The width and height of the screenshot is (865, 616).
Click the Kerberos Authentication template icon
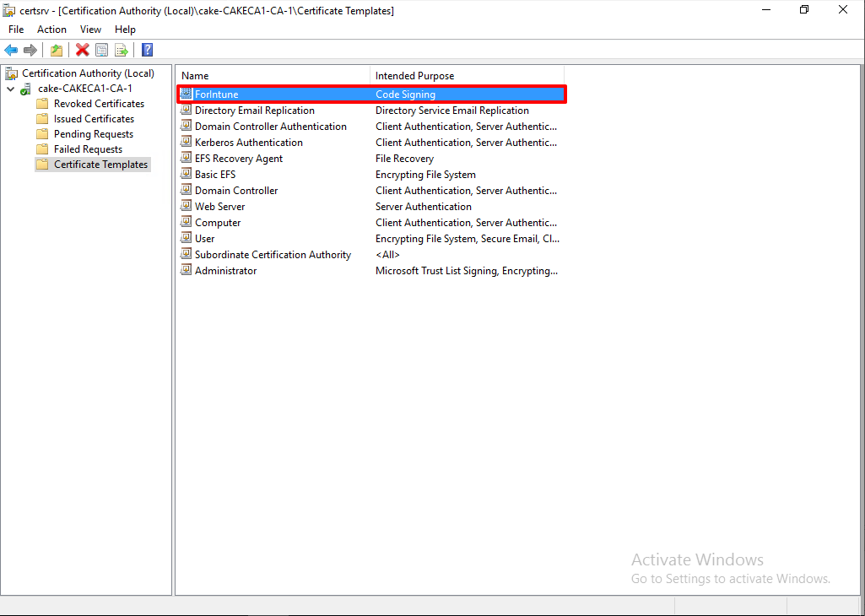click(187, 143)
